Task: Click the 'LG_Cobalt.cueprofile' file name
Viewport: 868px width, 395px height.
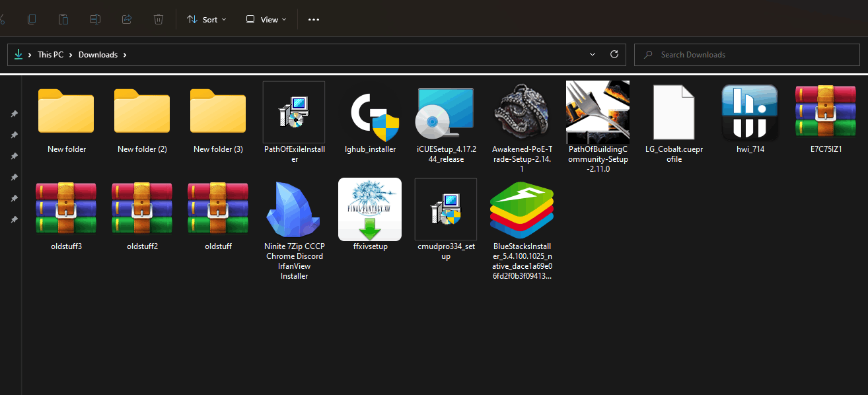Action: [674, 154]
